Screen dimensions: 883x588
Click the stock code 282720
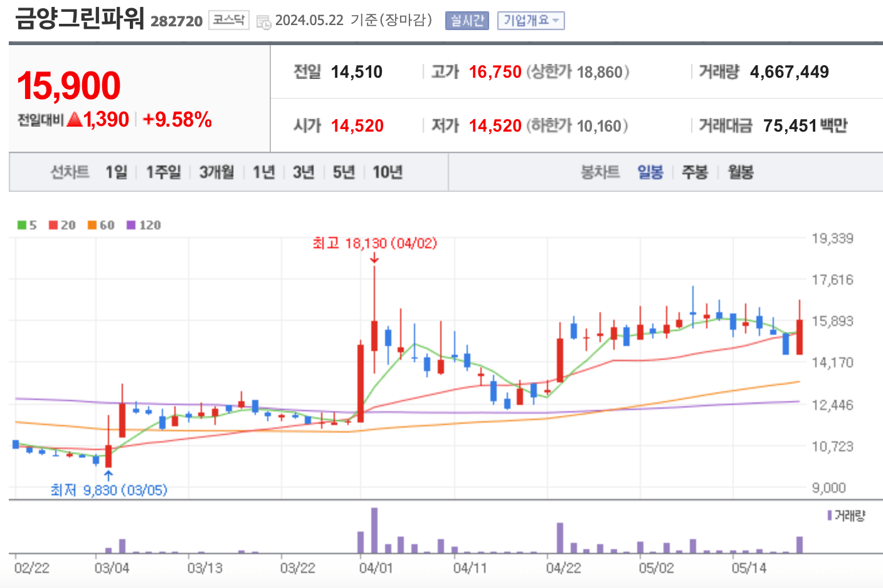pyautogui.click(x=177, y=21)
